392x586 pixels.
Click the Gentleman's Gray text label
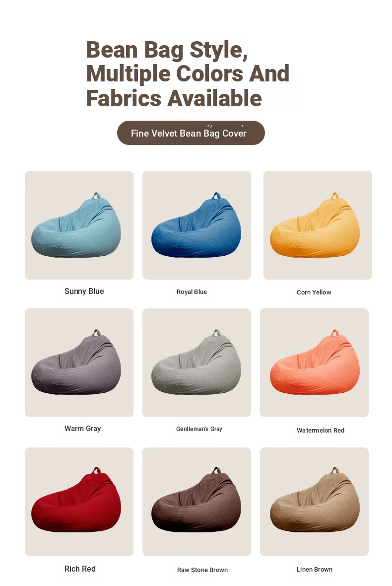point(199,429)
